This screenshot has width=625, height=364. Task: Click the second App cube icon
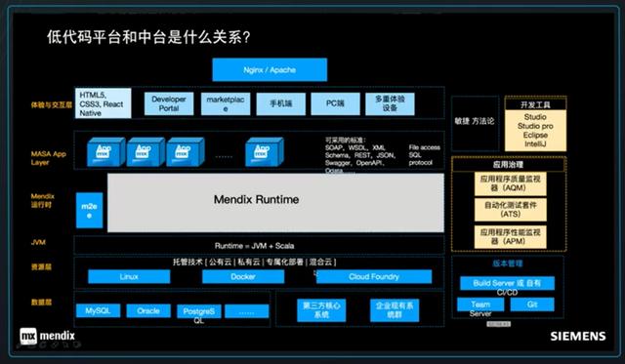click(146, 151)
